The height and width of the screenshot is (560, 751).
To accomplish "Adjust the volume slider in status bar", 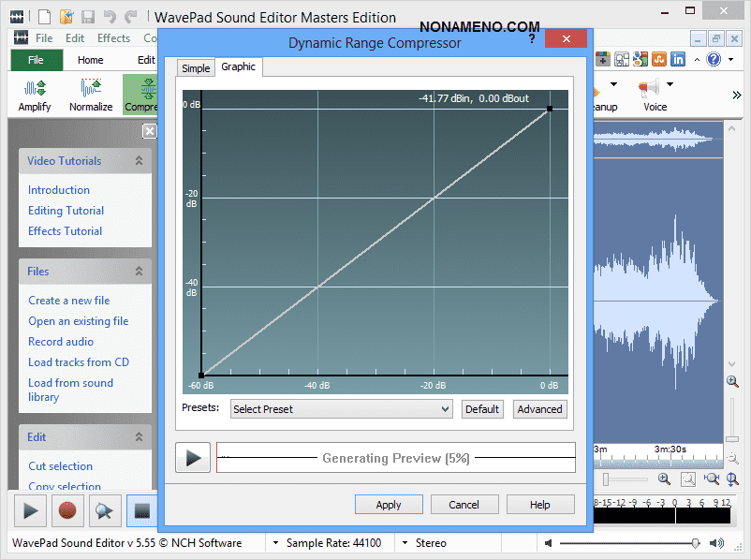I will pyautogui.click(x=695, y=543).
